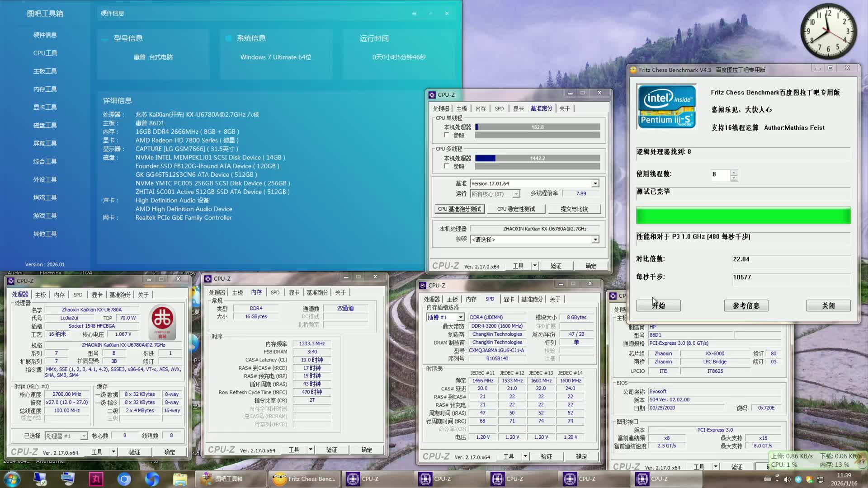Click the round blue tray icon
Screen dimensions: 868x488
click(798, 479)
